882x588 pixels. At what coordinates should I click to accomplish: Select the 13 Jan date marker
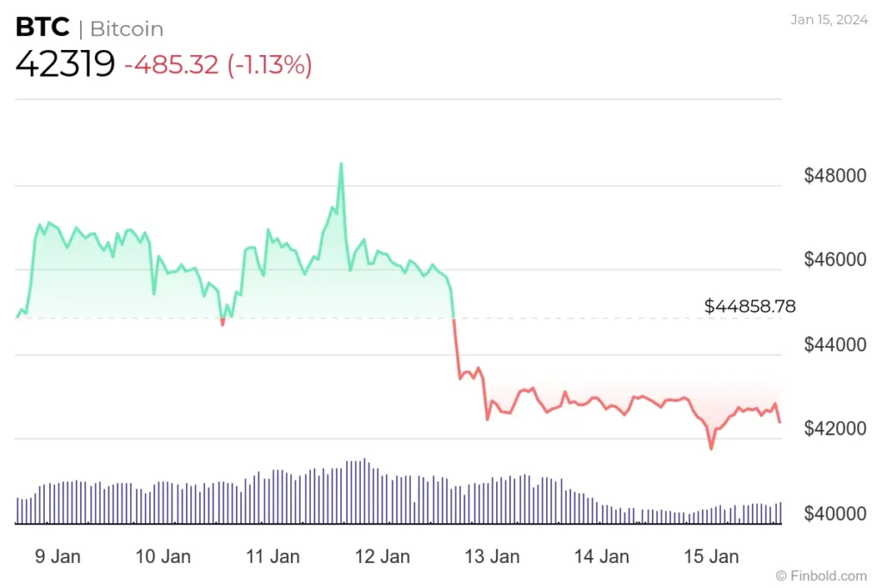point(492,556)
